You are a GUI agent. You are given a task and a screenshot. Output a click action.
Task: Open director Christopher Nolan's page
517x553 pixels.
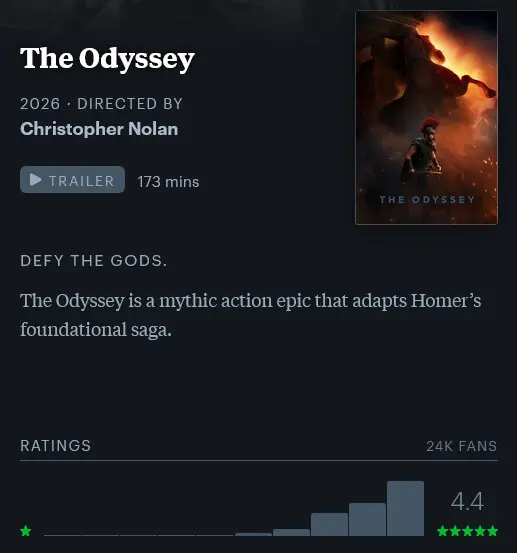[x=99, y=129]
